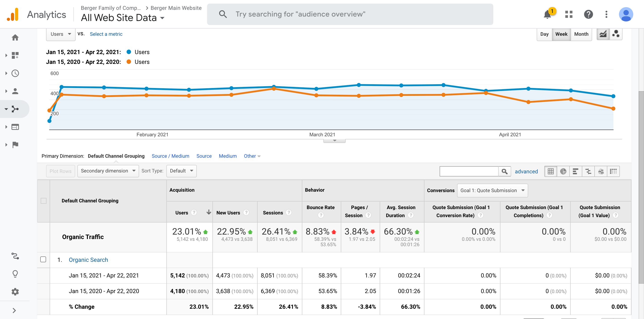Expand the Sort Type Default dropdown
This screenshot has height=319, width=644.
pos(181,171)
